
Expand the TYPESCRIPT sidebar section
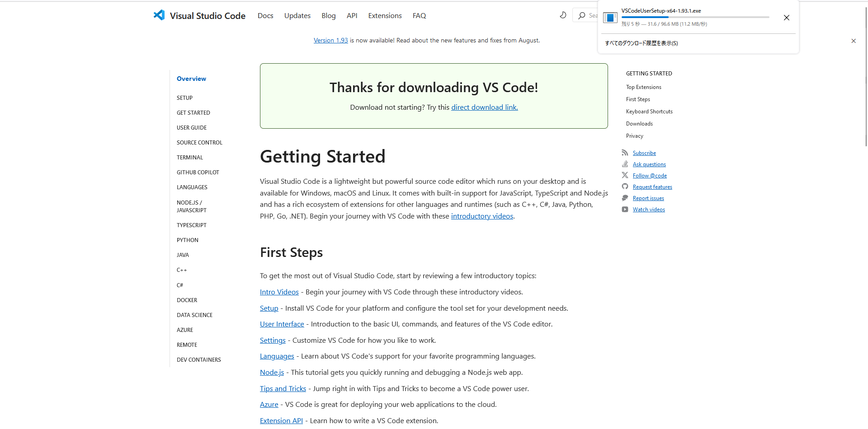coord(192,225)
